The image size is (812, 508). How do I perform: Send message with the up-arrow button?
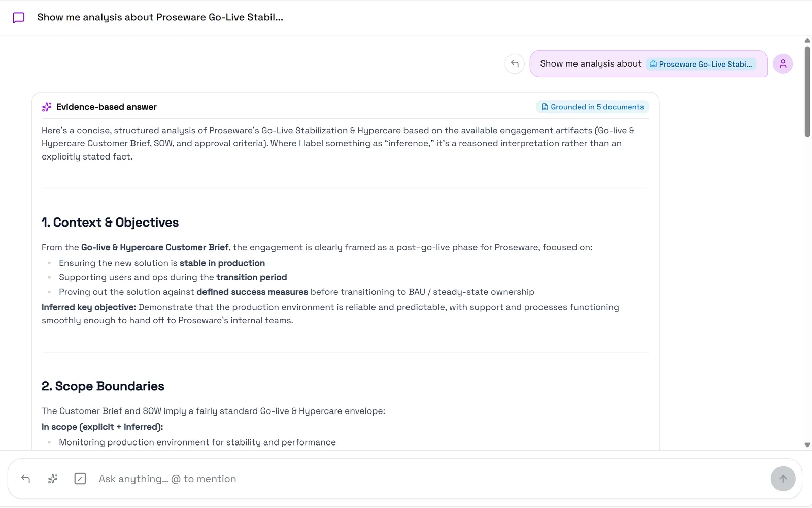(x=783, y=479)
